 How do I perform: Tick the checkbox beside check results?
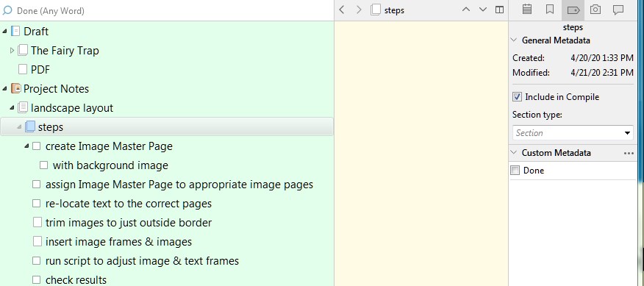(37, 280)
